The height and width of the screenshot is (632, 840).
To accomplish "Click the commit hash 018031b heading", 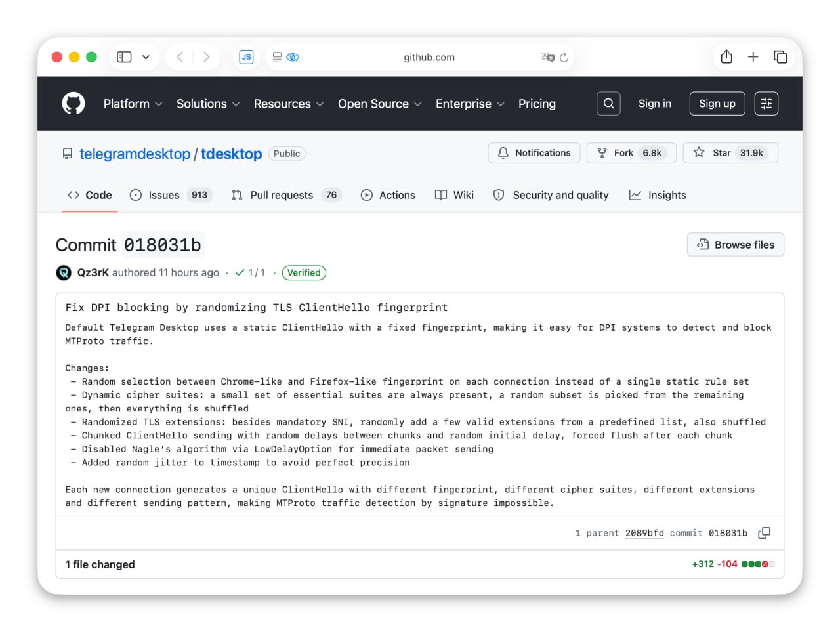I will point(163,245).
